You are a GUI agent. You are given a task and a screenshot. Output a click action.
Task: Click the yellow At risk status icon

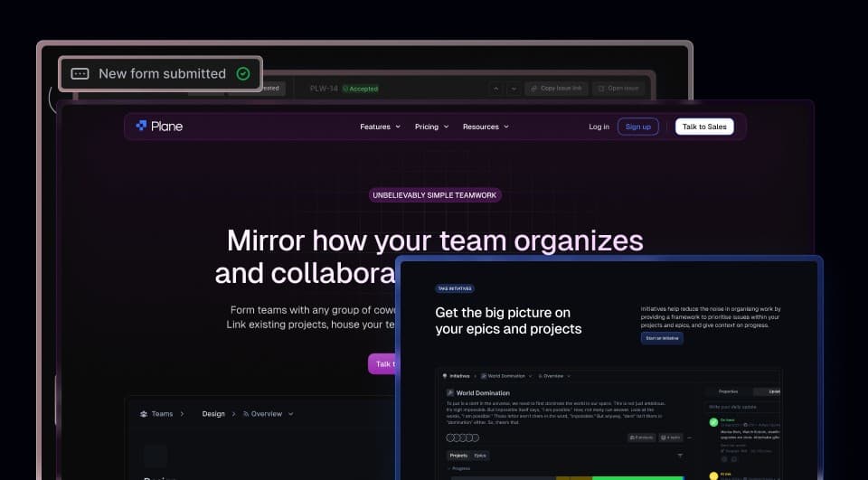point(713,476)
